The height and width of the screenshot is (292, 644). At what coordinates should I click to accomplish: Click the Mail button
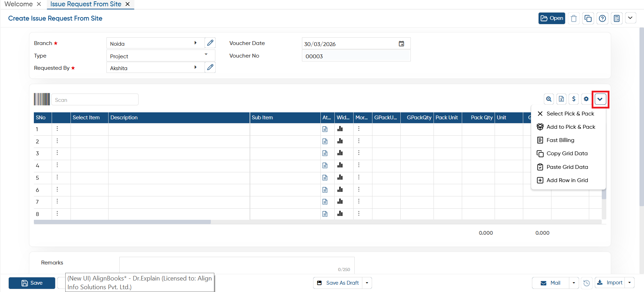pos(550,283)
